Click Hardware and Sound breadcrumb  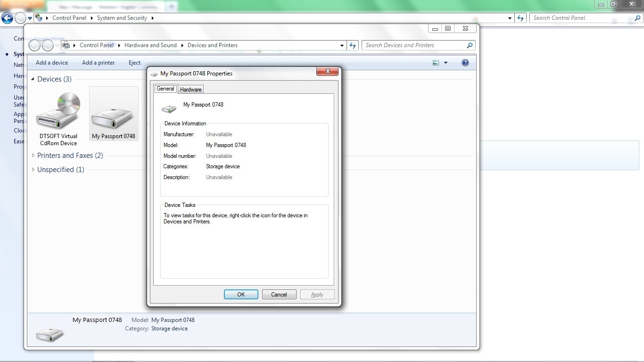pyautogui.click(x=150, y=45)
